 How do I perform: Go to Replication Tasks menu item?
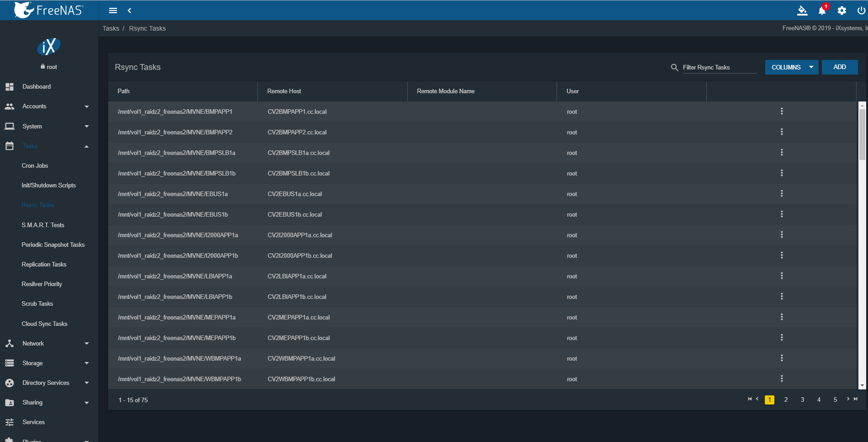tap(44, 265)
